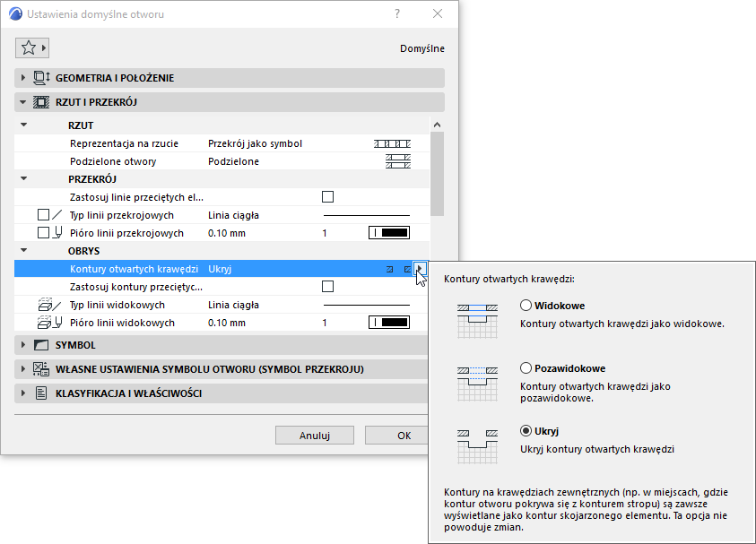Screen dimensions: 756x544
Task: Collapse the Rzut i przekrój panel
Action: coord(23,102)
